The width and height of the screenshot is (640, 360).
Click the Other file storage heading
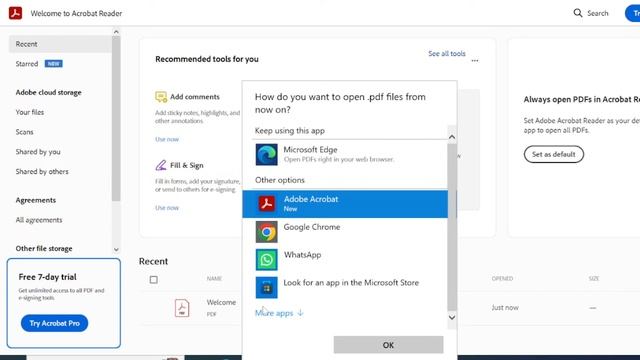[44, 248]
